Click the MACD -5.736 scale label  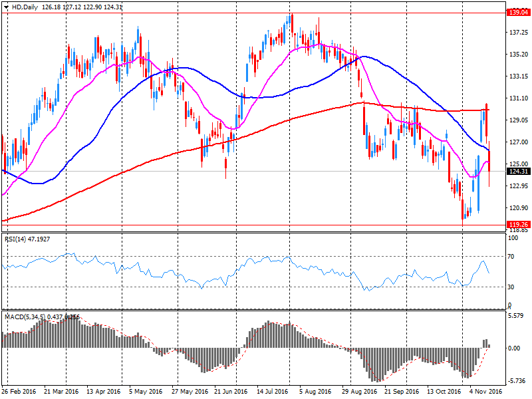(517, 380)
